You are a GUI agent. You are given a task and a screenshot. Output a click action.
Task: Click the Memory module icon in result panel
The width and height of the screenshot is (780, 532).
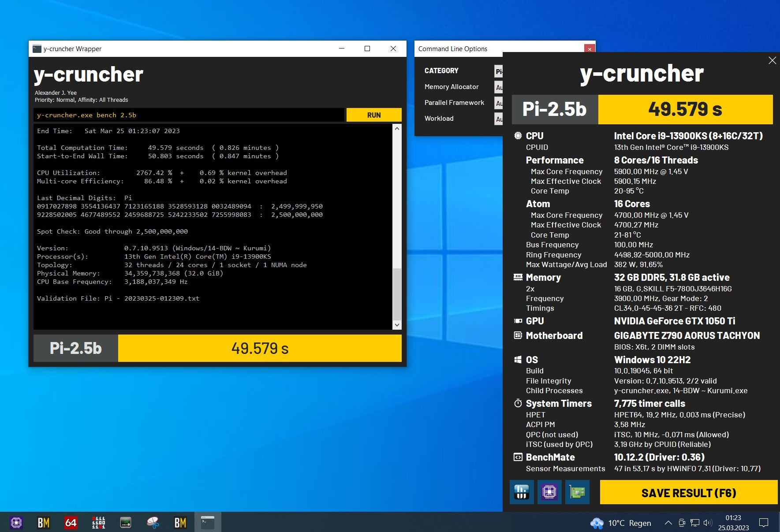(x=518, y=277)
